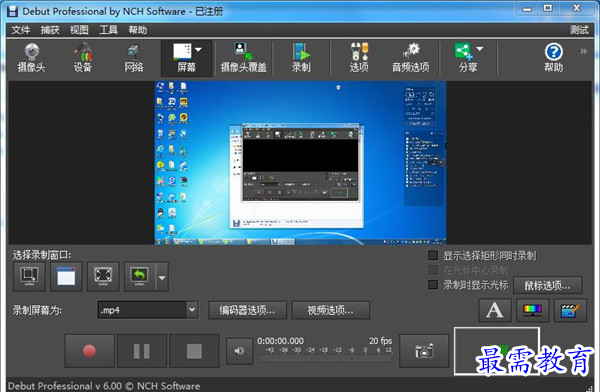This screenshot has width=600, height=392.
Task: Start recording with the red record button
Action: pos(90,351)
